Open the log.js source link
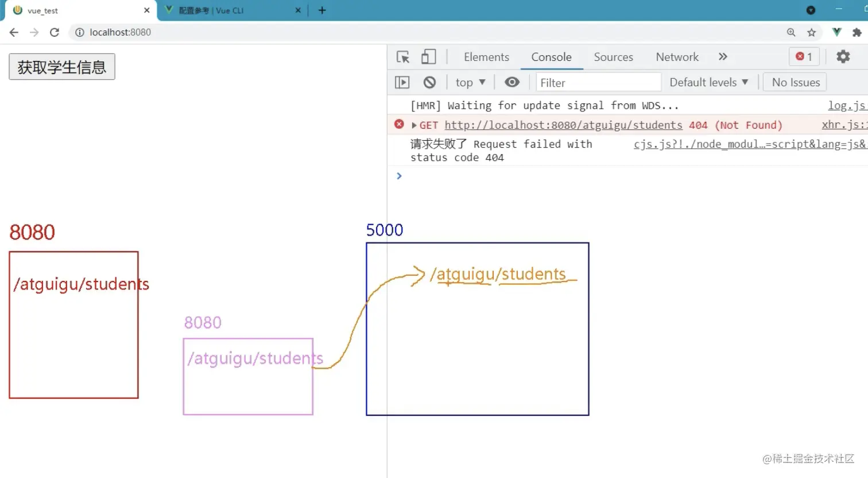 click(847, 106)
